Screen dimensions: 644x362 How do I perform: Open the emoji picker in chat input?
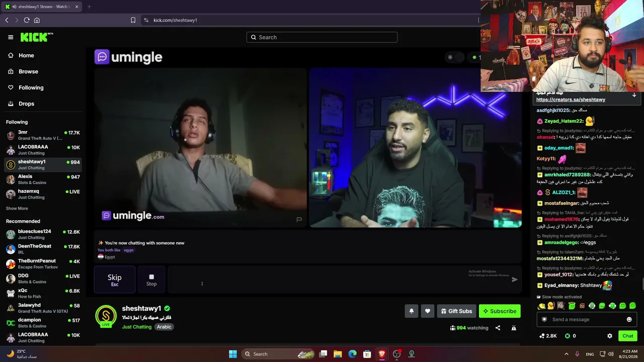pyautogui.click(x=629, y=319)
